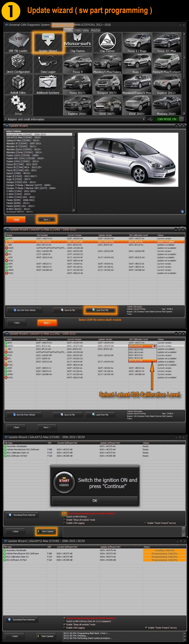
Task: Select the Ecosport 2017> vehicle tile
Action: pyautogui.click(x=107, y=84)
